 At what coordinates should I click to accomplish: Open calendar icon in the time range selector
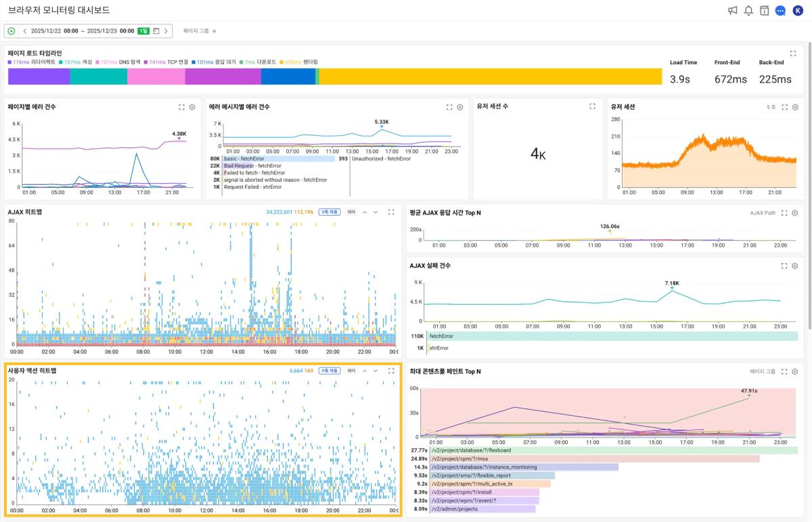click(x=156, y=31)
